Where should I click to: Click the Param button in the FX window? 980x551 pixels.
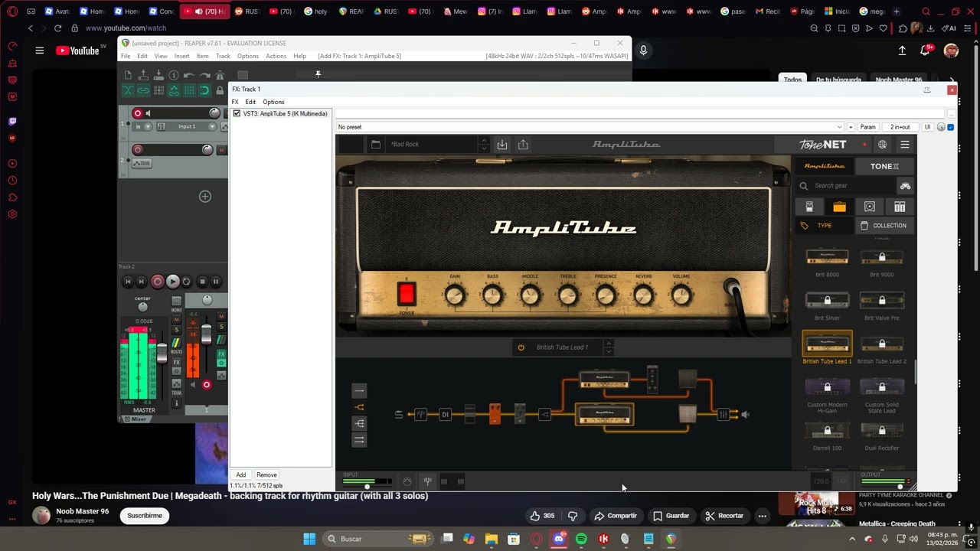867,127
